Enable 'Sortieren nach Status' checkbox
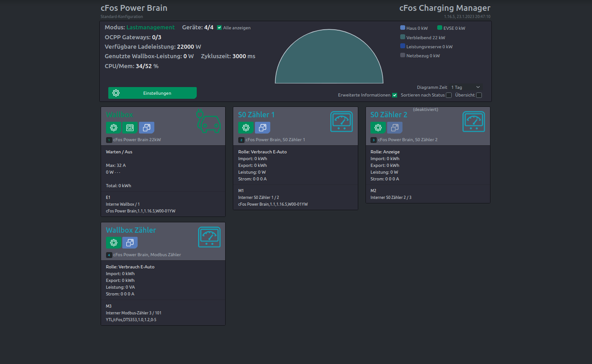592x364 pixels. (x=449, y=95)
